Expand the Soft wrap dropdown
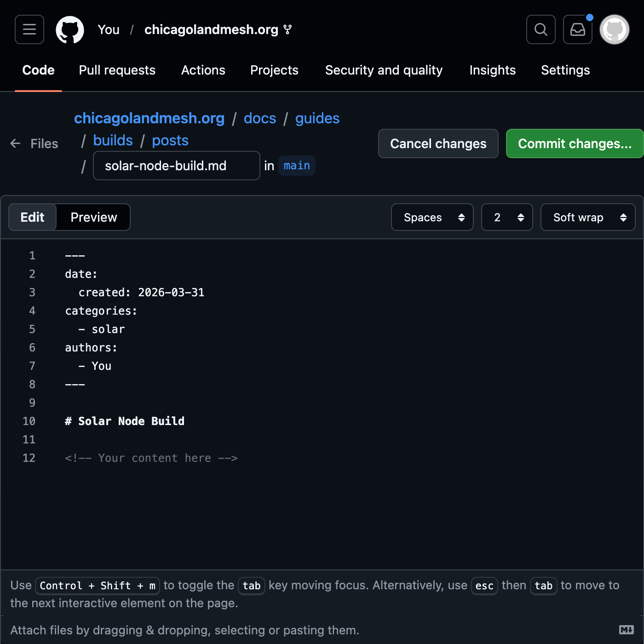This screenshot has height=644, width=644. [x=587, y=217]
